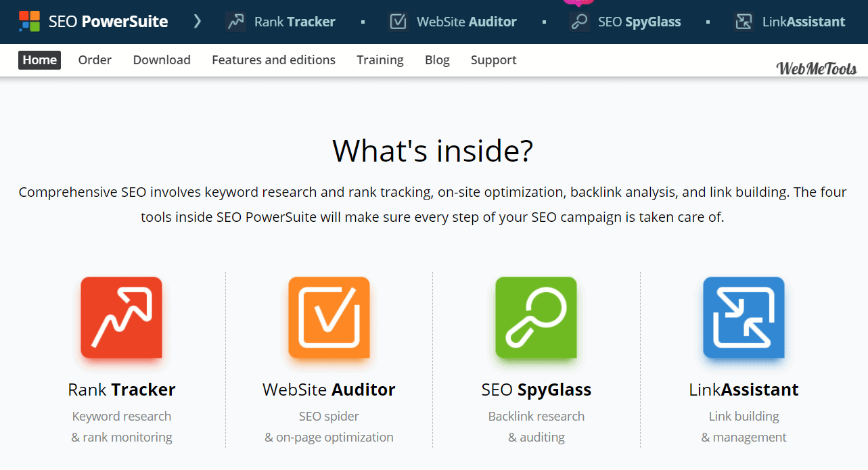The height and width of the screenshot is (470, 868).
Task: Click 'SEO spider & on-page optimization' text
Action: pyautogui.click(x=329, y=427)
